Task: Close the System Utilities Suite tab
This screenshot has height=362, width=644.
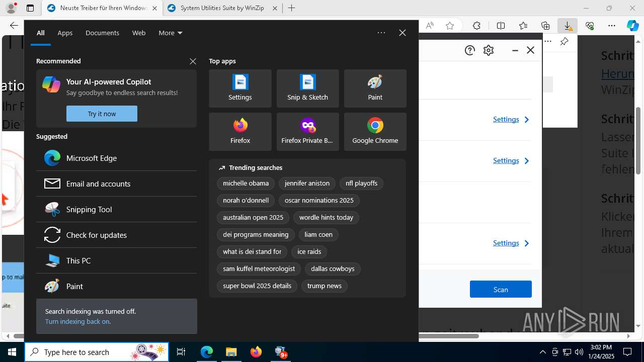Action: (x=275, y=8)
